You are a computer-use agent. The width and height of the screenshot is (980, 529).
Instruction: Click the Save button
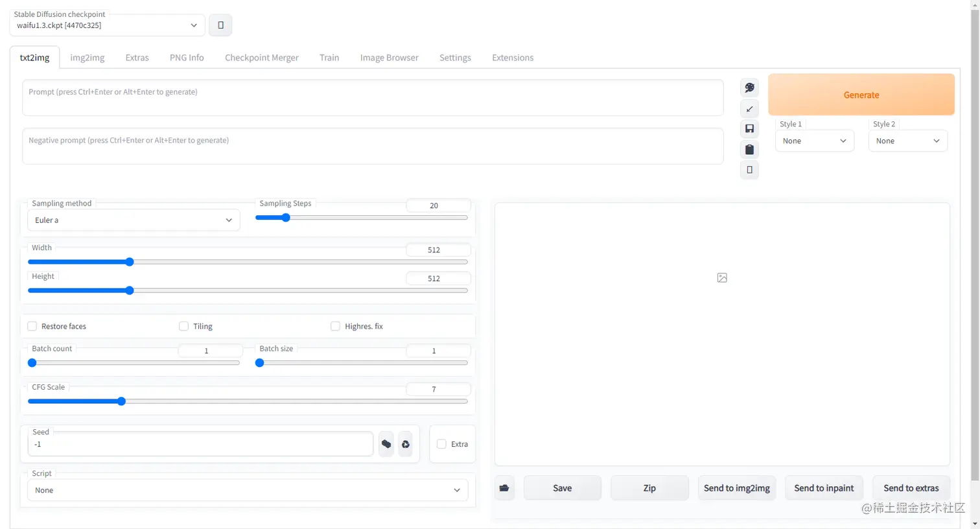click(563, 488)
